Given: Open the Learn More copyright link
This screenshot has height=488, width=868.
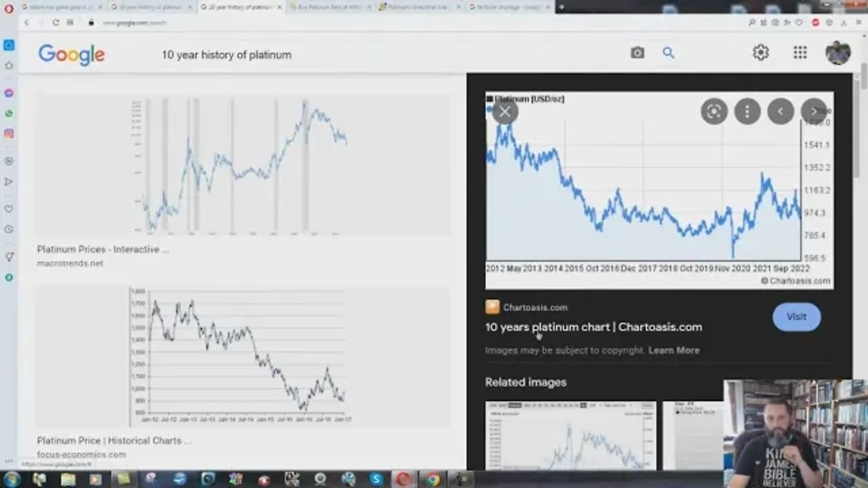Looking at the screenshot, I should (673, 350).
